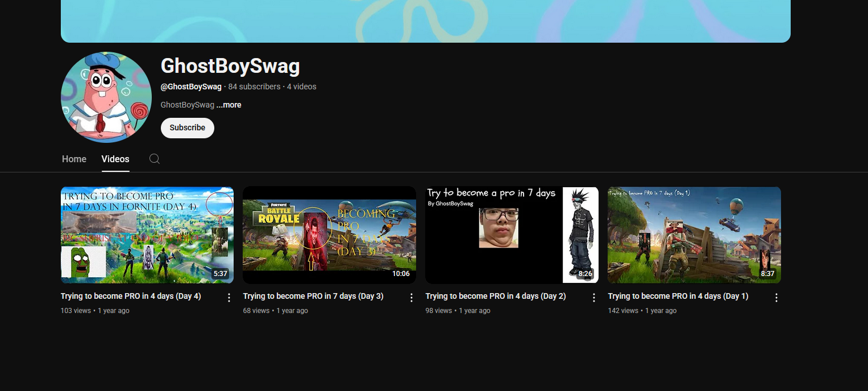Open thumbnail of Day 4 video

click(147, 235)
